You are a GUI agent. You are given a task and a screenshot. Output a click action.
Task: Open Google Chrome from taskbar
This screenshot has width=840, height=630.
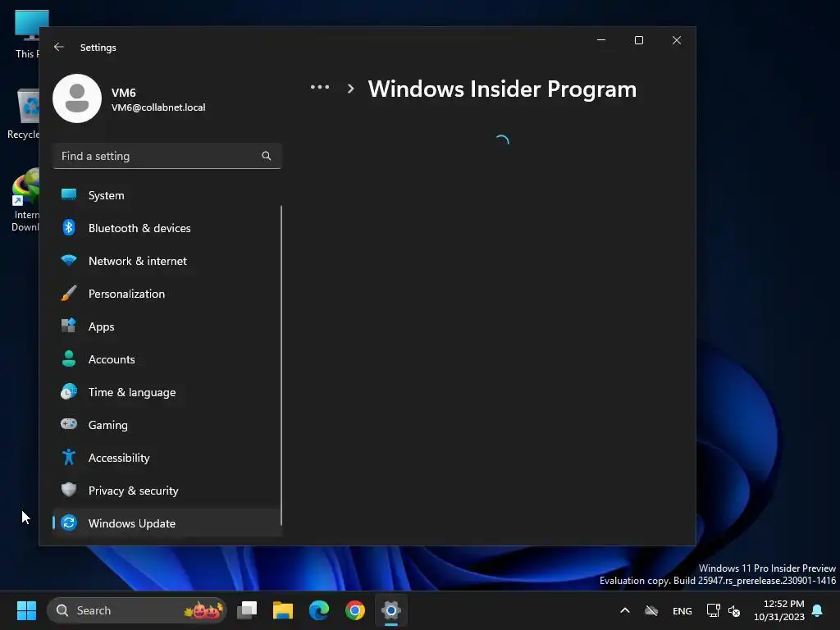click(x=354, y=610)
